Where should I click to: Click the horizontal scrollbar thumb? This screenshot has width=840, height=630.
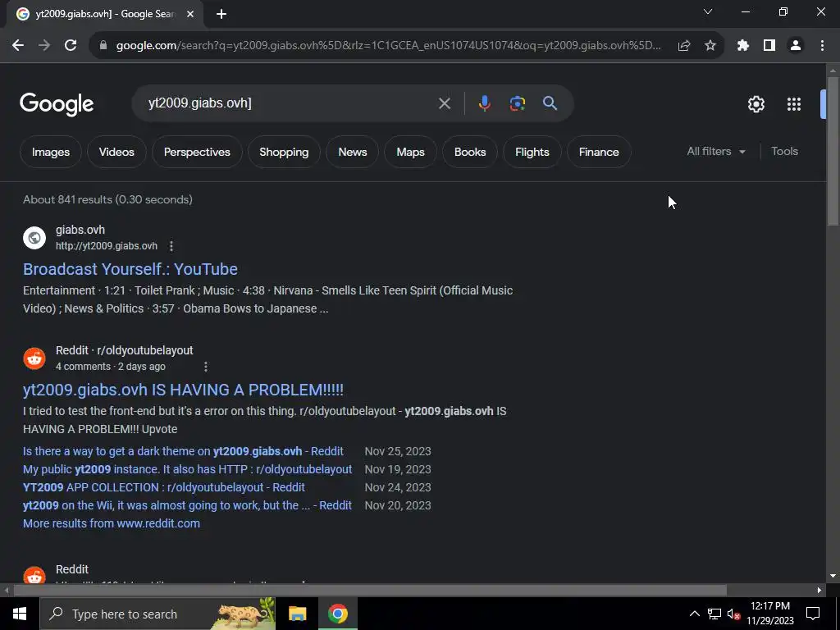(x=370, y=591)
